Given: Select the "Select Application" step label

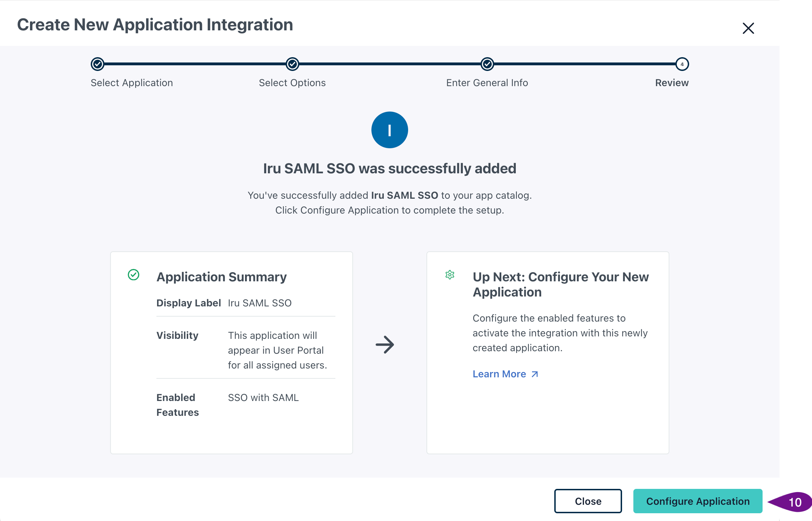Looking at the screenshot, I should pos(132,83).
